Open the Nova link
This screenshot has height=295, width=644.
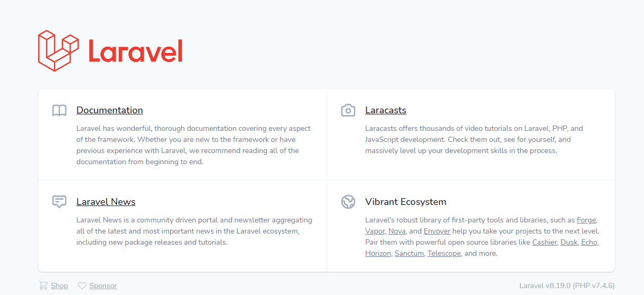tap(397, 231)
